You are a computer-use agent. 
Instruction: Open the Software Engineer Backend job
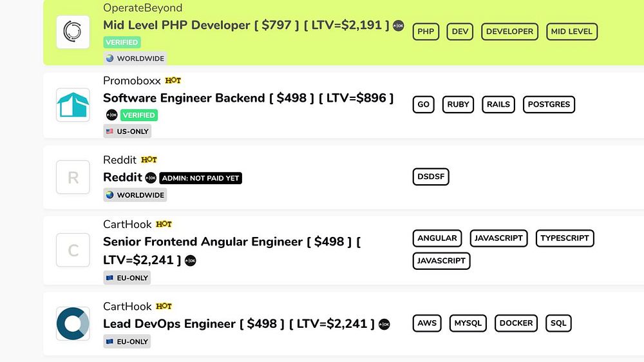click(x=248, y=98)
